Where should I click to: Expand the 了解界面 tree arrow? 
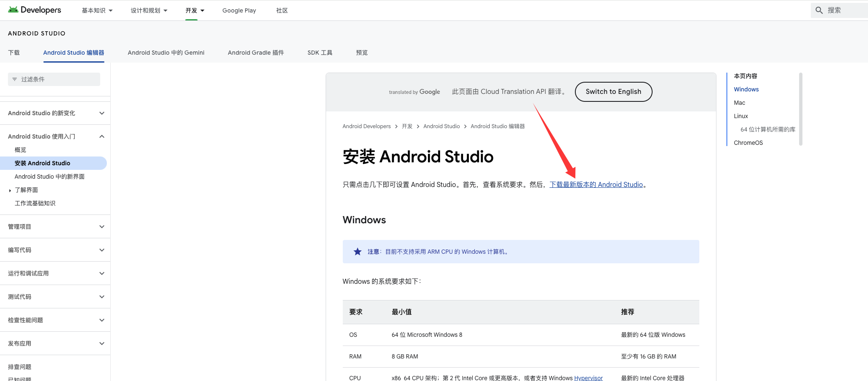point(10,190)
